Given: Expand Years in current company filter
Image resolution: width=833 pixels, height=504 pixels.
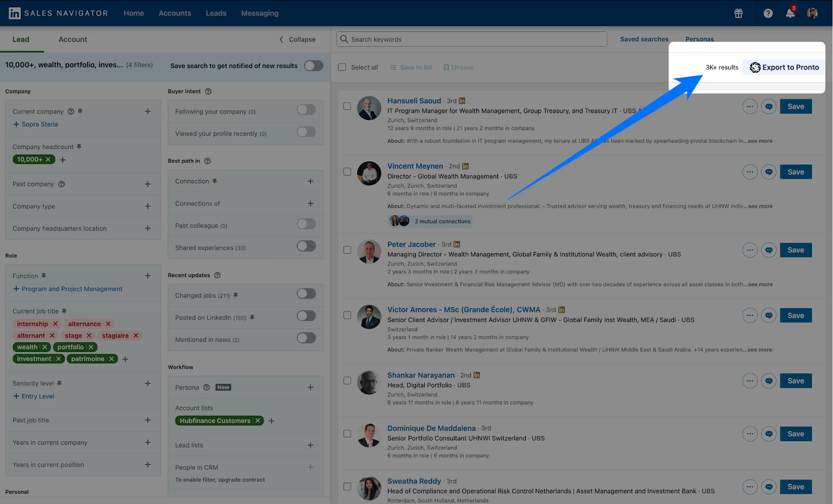Looking at the screenshot, I should point(148,443).
